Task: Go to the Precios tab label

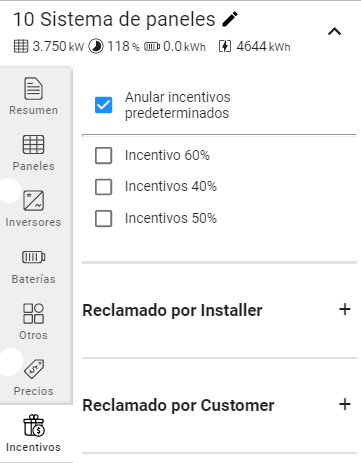Action: tap(33, 391)
